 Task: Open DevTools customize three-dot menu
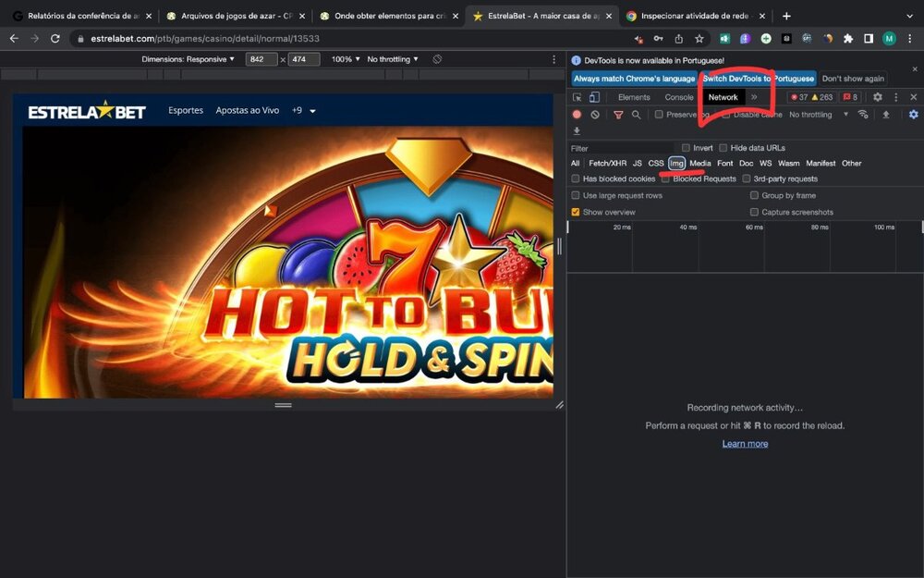pos(895,97)
